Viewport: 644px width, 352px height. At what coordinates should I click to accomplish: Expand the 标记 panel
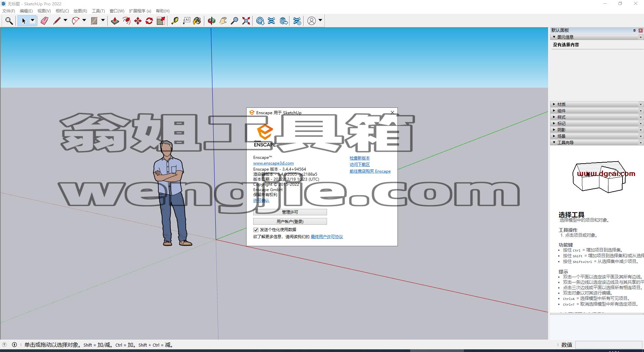pyautogui.click(x=554, y=123)
